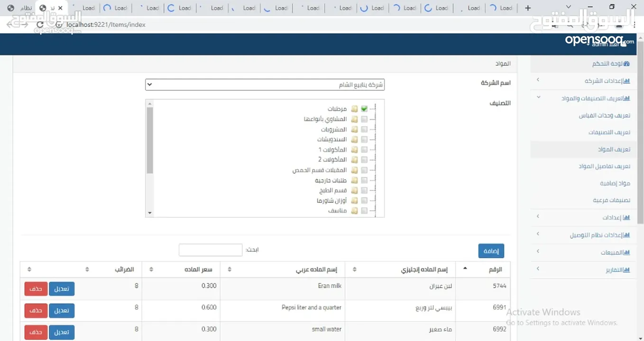Click chart icon next to إعدادات الشركة

click(x=626, y=81)
